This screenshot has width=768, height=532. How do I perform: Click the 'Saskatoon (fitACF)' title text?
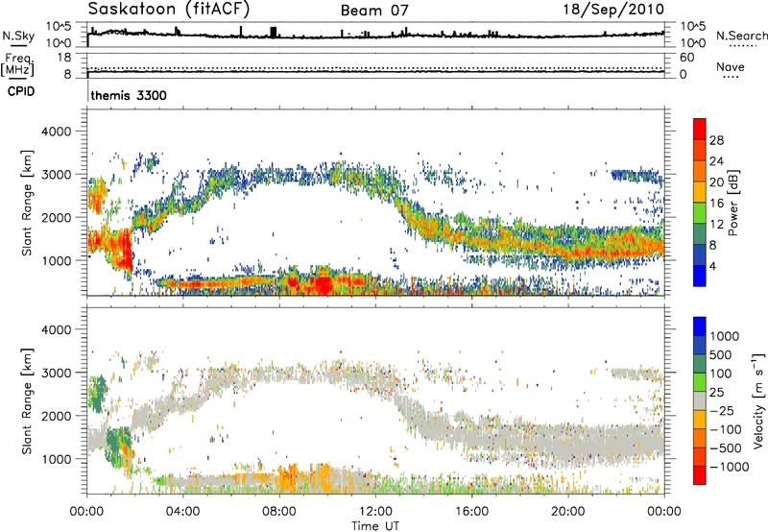pos(169,10)
